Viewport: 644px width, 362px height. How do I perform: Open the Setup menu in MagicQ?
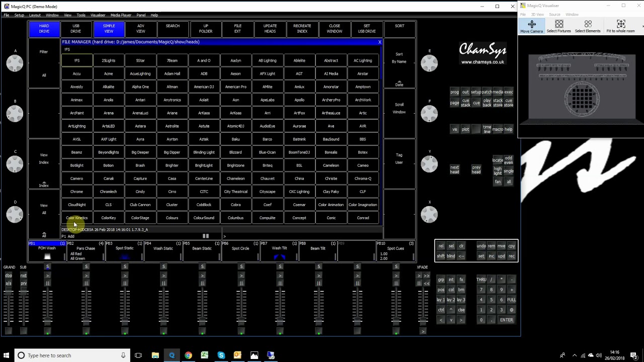(x=19, y=15)
